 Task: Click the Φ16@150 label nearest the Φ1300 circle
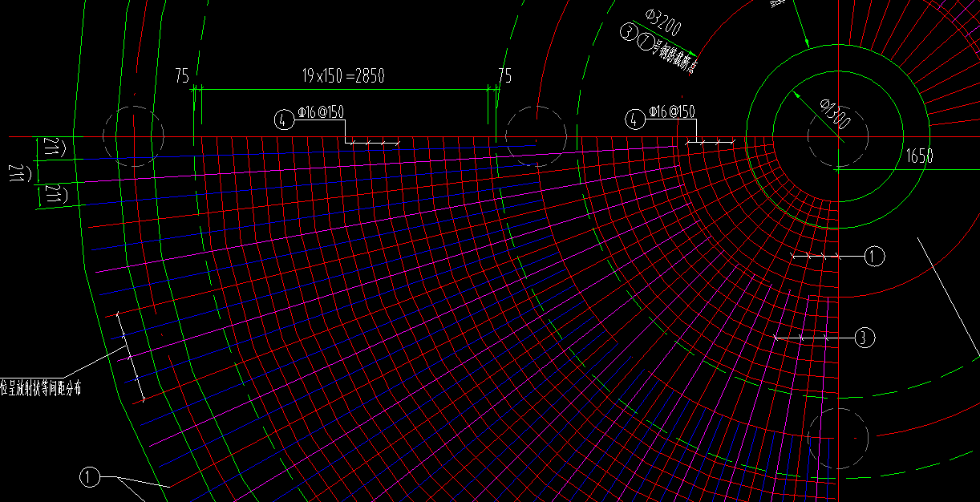pos(672,112)
